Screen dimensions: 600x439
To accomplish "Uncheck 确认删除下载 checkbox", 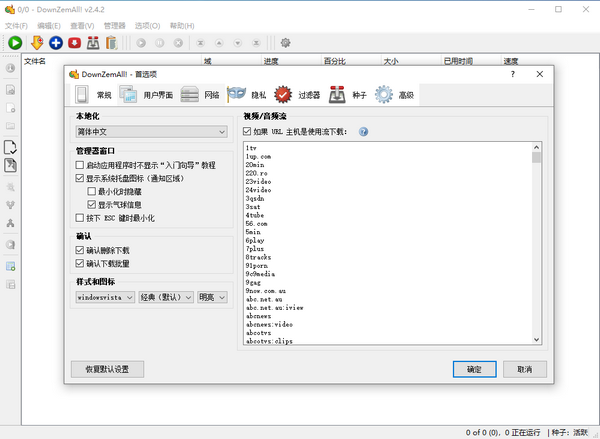I will click(x=80, y=250).
